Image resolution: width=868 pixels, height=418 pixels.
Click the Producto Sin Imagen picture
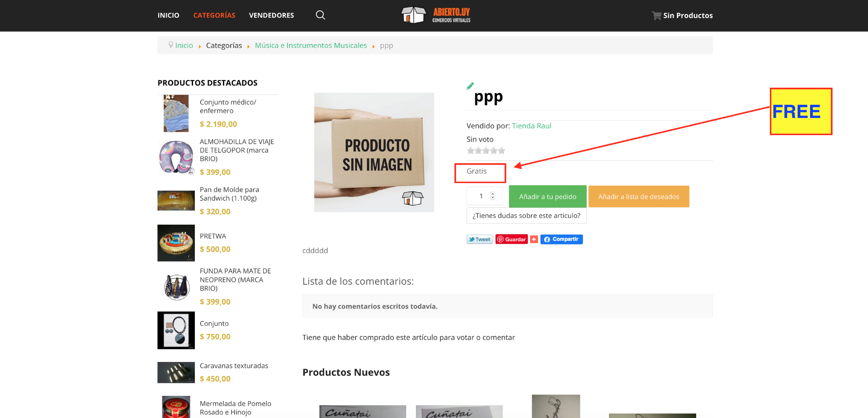tap(374, 152)
